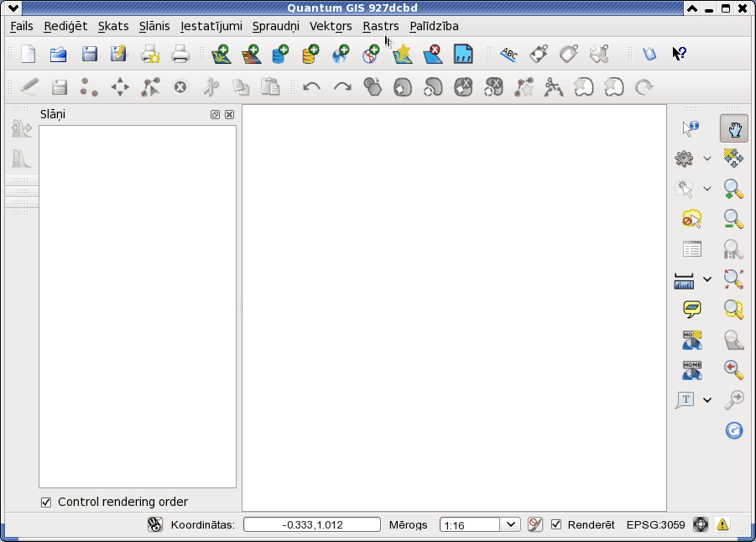Select the Zoom In magnifier tool

point(734,189)
